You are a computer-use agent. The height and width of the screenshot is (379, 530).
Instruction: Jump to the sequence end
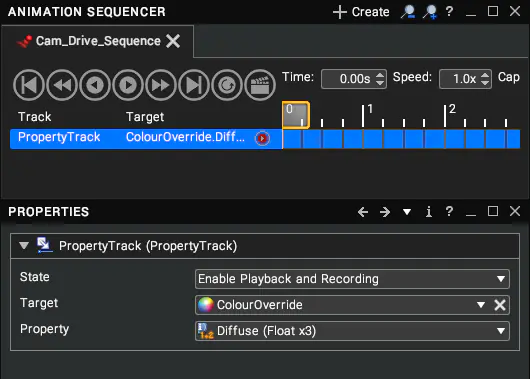[x=194, y=85]
